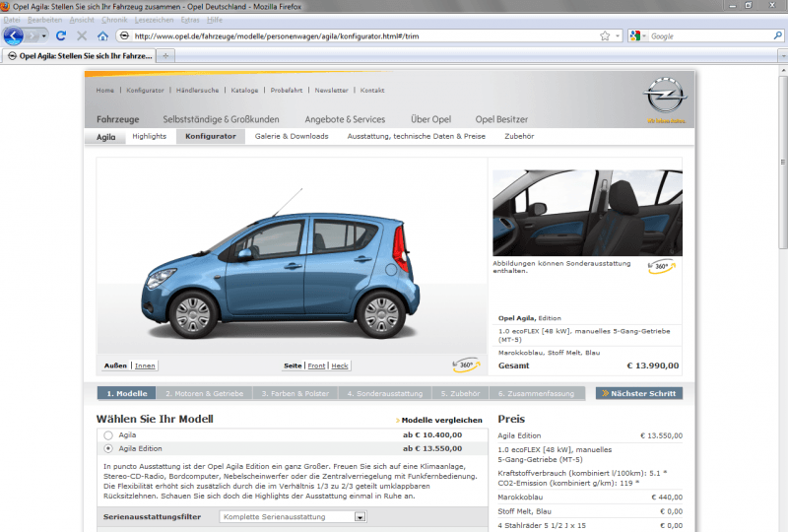Screen dimensions: 788x532
Task: Open Ausstattung, technische Daten & Preise
Action: (416, 136)
